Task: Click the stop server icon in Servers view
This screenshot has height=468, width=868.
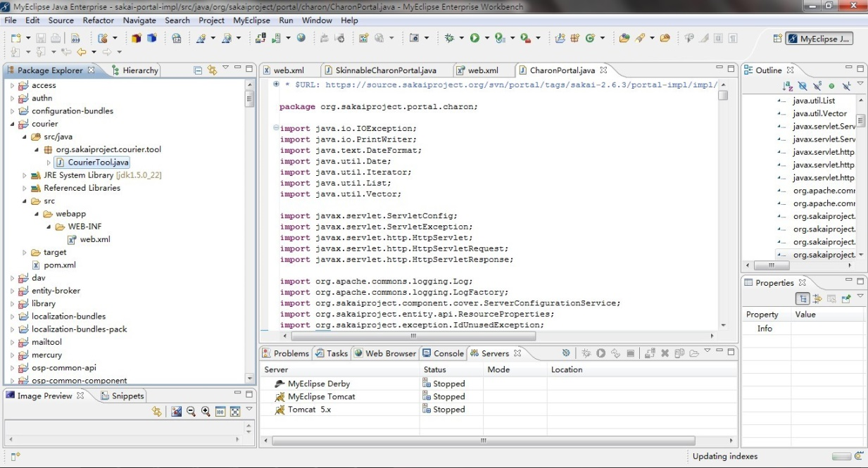Action: coord(631,353)
